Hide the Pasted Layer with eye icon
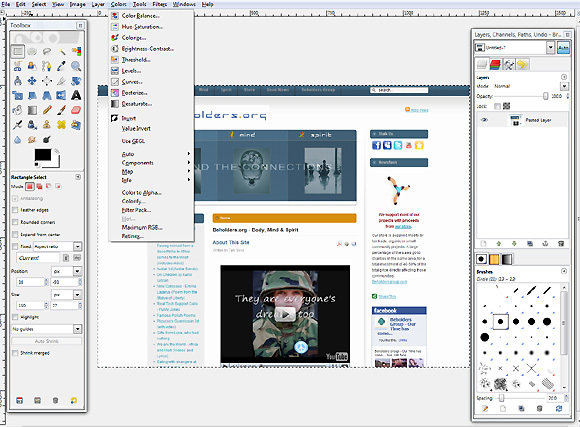 (484, 120)
